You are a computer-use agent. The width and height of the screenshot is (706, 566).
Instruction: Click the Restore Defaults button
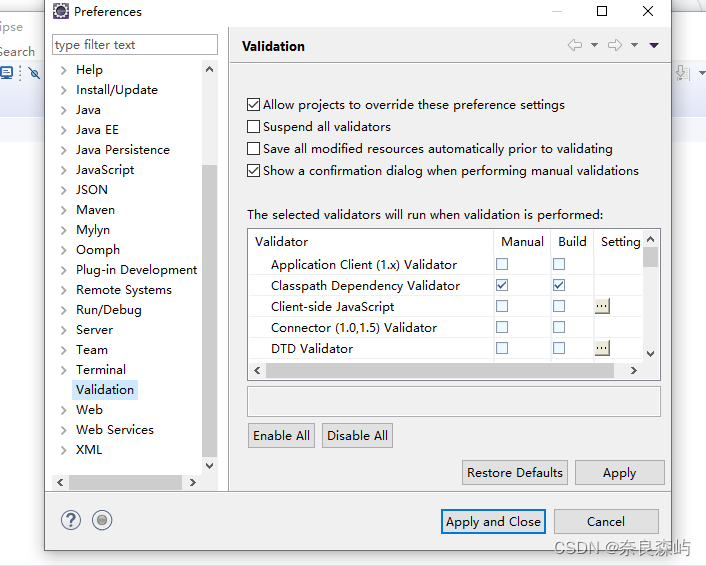click(516, 473)
